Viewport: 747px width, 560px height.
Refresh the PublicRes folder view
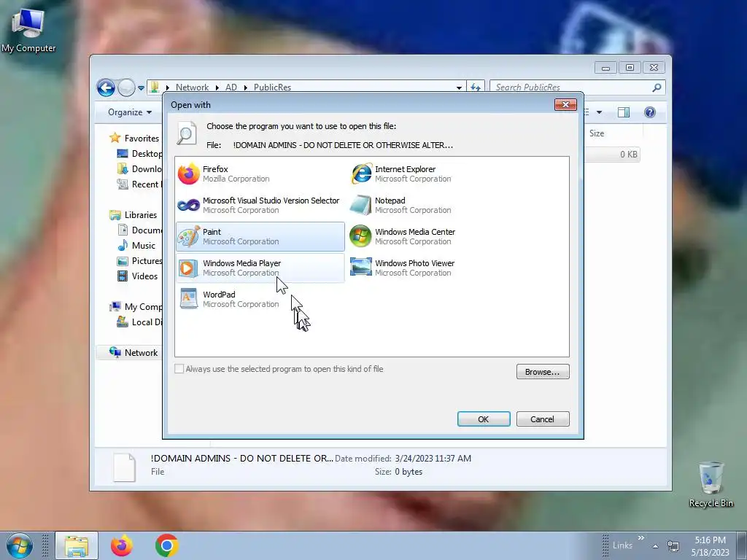click(x=476, y=87)
